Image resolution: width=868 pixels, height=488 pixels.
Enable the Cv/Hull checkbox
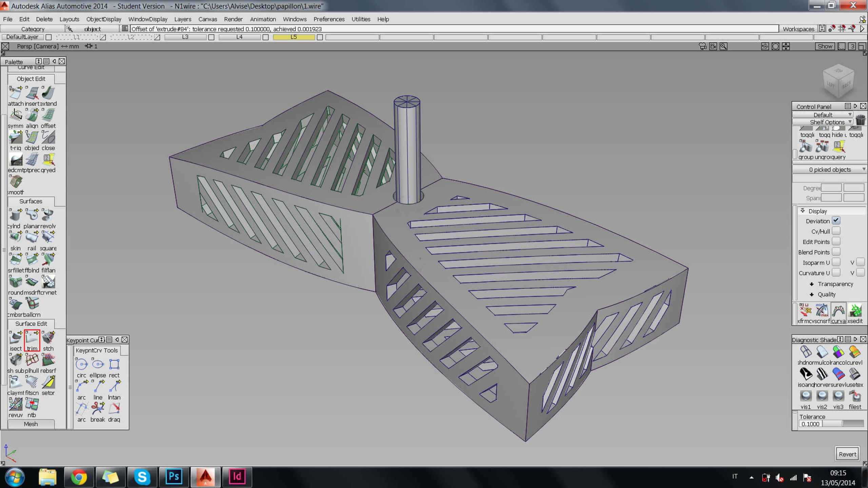click(x=836, y=231)
